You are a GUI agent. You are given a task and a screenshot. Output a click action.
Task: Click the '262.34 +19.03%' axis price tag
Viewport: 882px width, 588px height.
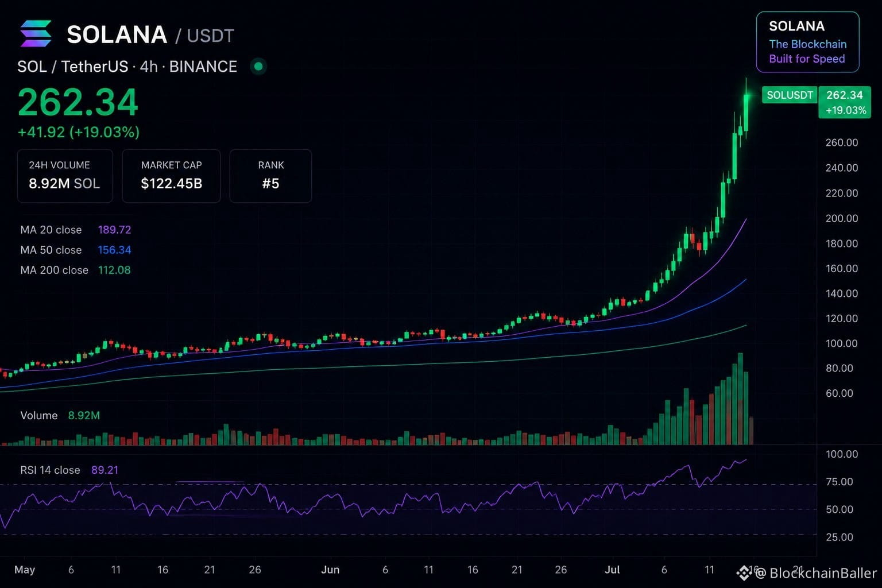click(845, 102)
